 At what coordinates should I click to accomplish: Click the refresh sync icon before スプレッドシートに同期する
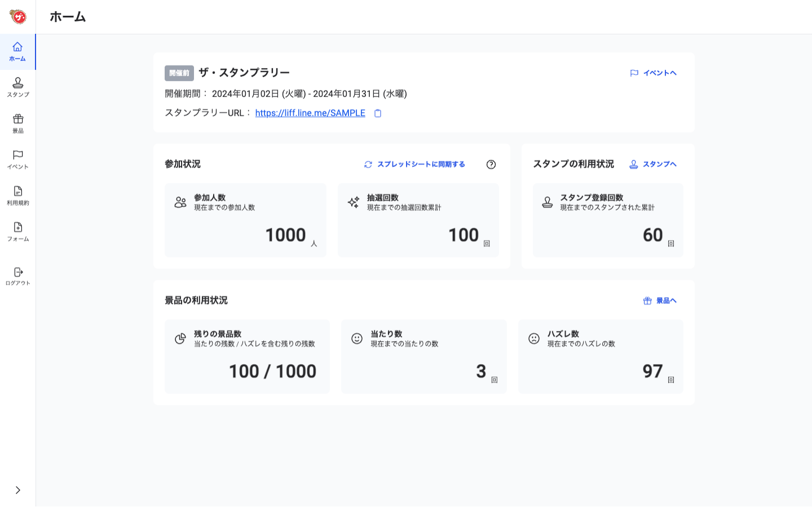pyautogui.click(x=367, y=164)
